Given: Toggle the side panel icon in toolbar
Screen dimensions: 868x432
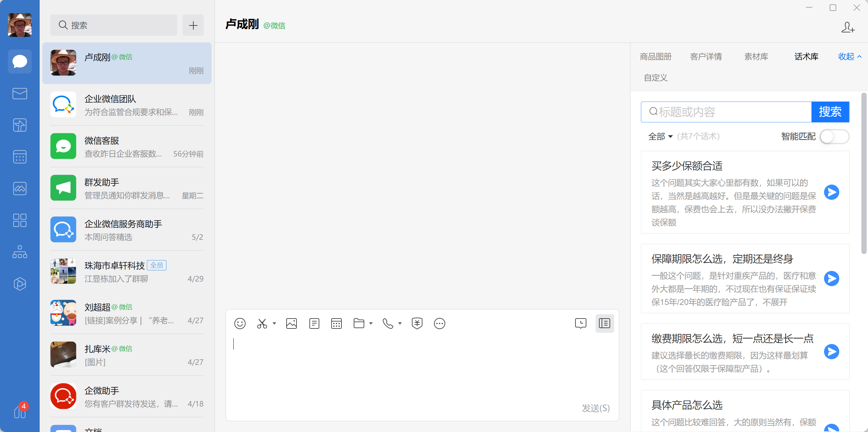Looking at the screenshot, I should (605, 324).
